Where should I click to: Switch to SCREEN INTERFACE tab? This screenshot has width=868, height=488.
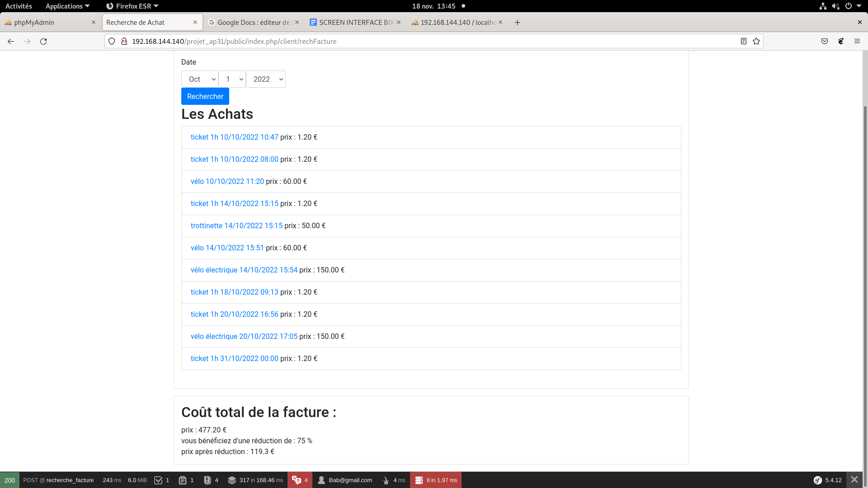click(353, 22)
